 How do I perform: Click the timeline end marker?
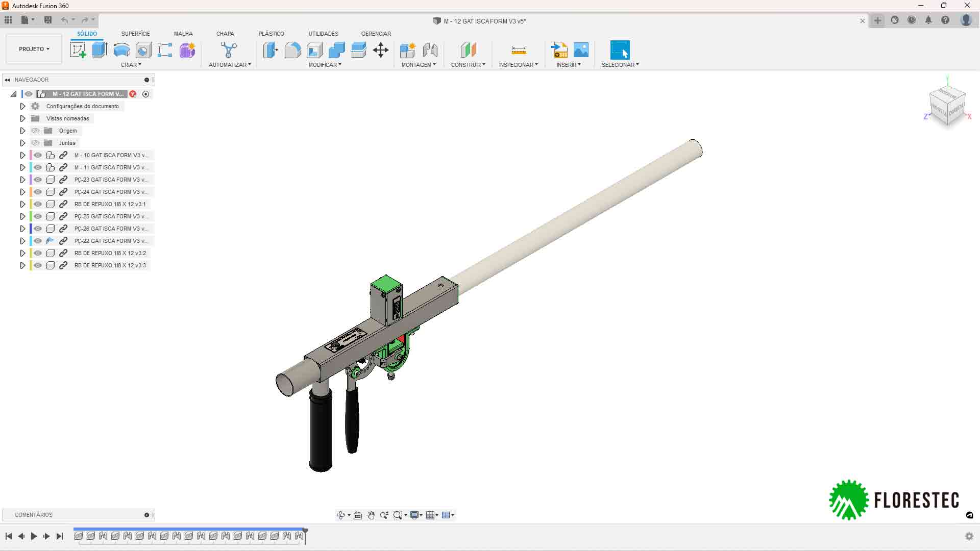click(x=305, y=532)
